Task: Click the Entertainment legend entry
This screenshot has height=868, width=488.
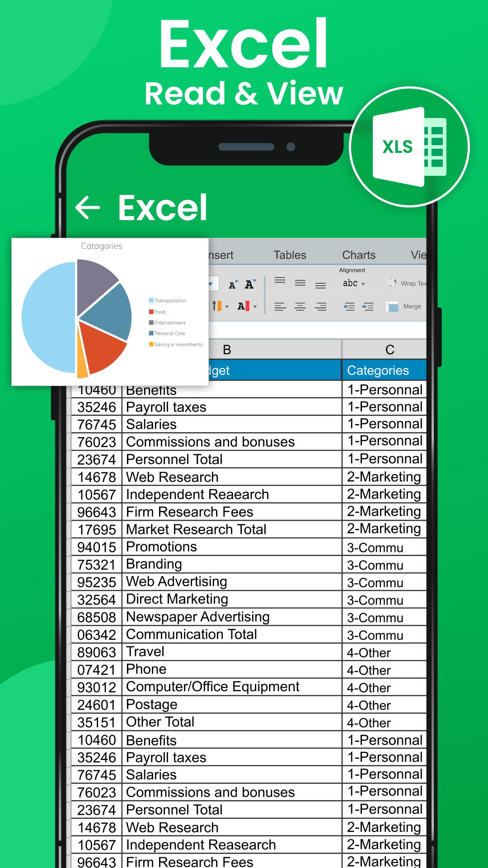Action: [167, 323]
